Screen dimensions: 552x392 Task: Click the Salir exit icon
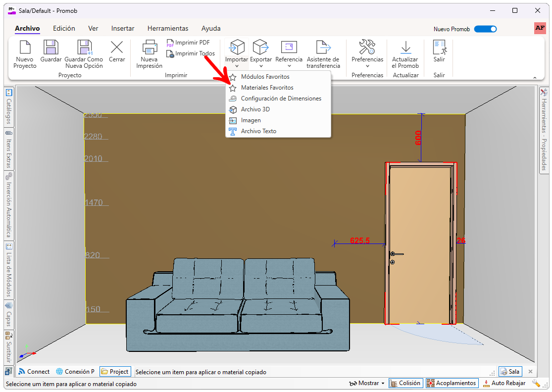click(439, 48)
